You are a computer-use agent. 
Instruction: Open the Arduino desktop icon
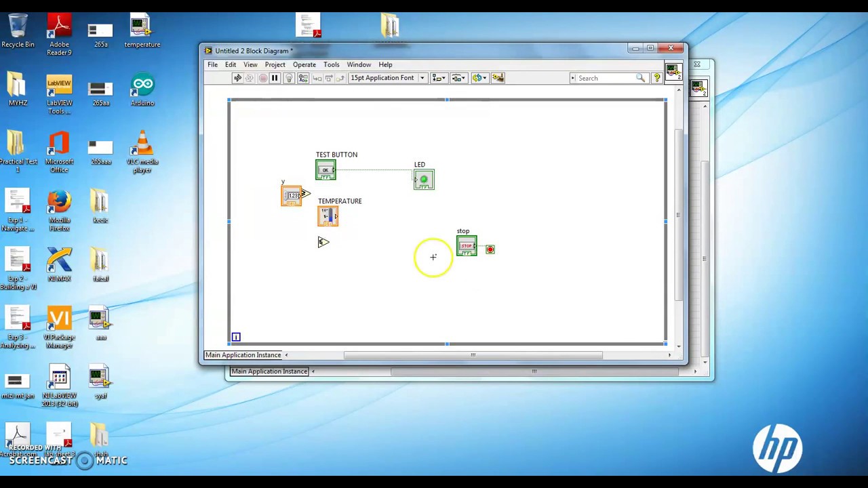(142, 90)
